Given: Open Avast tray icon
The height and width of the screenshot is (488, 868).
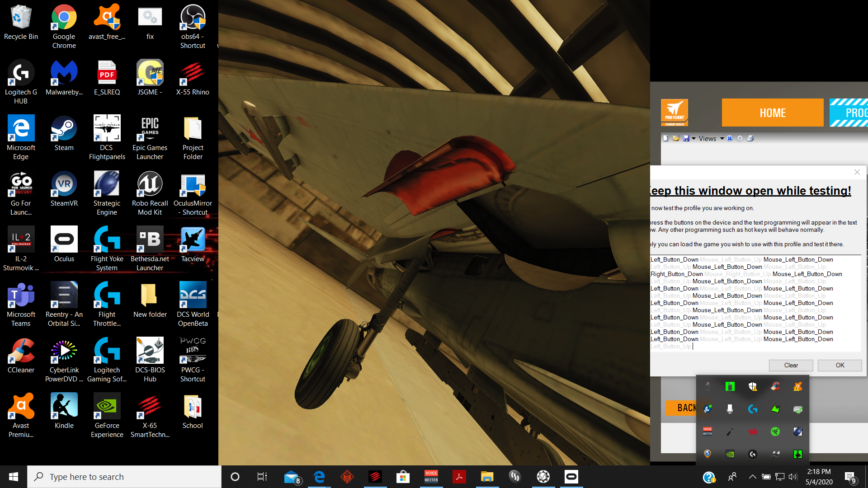Looking at the screenshot, I should click(x=797, y=386).
